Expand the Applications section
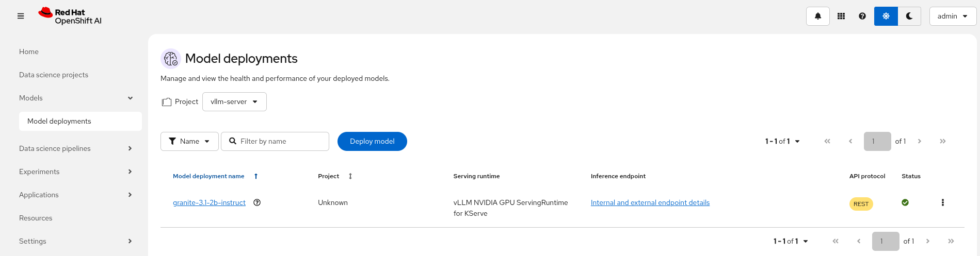 76,195
